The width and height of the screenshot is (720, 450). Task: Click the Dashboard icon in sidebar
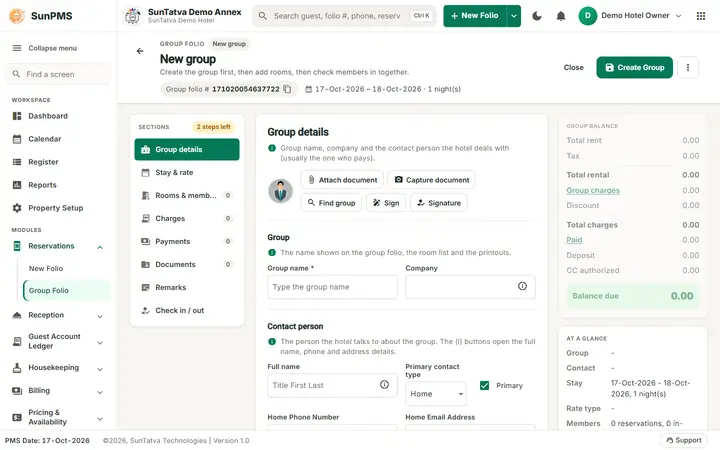coord(17,116)
